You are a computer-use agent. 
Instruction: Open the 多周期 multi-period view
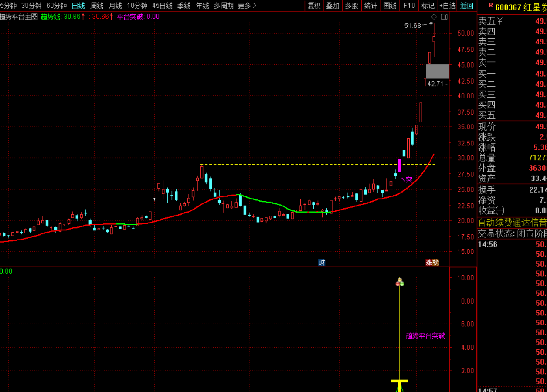click(223, 6)
